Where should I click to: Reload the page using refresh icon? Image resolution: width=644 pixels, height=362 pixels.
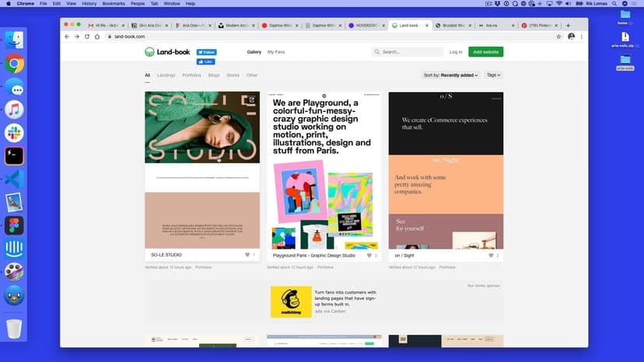[x=86, y=37]
